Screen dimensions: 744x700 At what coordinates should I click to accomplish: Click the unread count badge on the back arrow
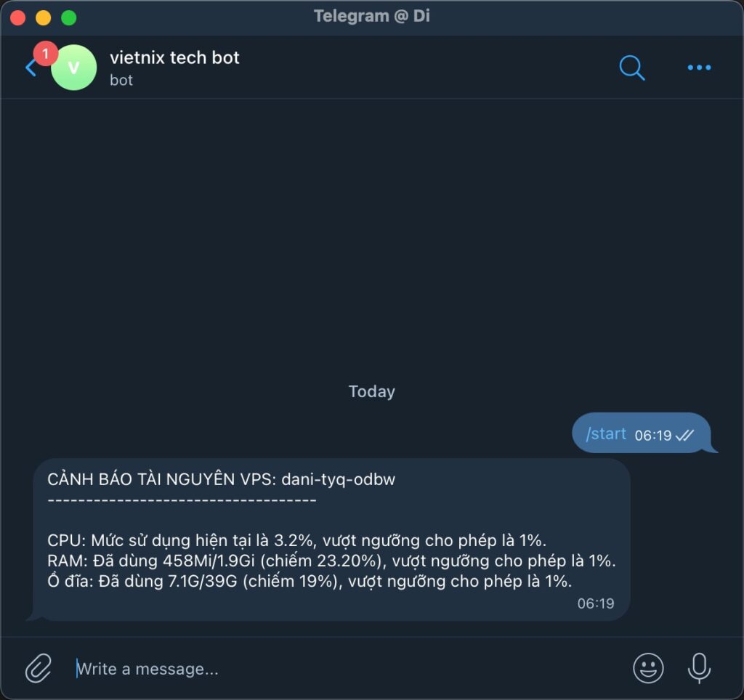[x=46, y=52]
